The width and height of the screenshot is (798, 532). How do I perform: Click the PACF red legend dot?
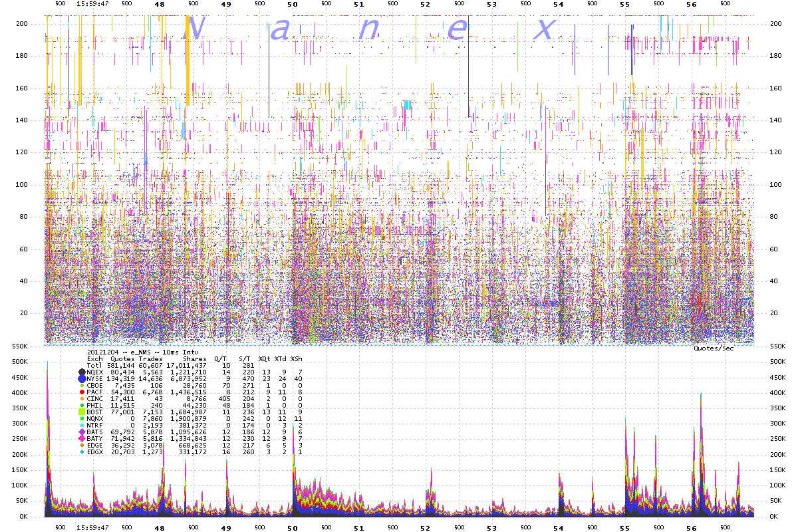coord(82,392)
